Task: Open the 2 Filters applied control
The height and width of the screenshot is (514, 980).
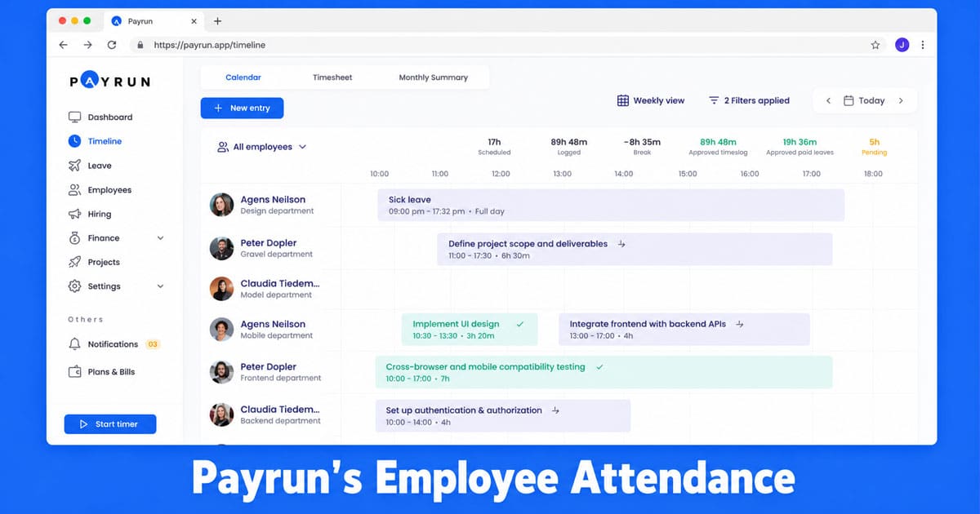Action: 749,100
